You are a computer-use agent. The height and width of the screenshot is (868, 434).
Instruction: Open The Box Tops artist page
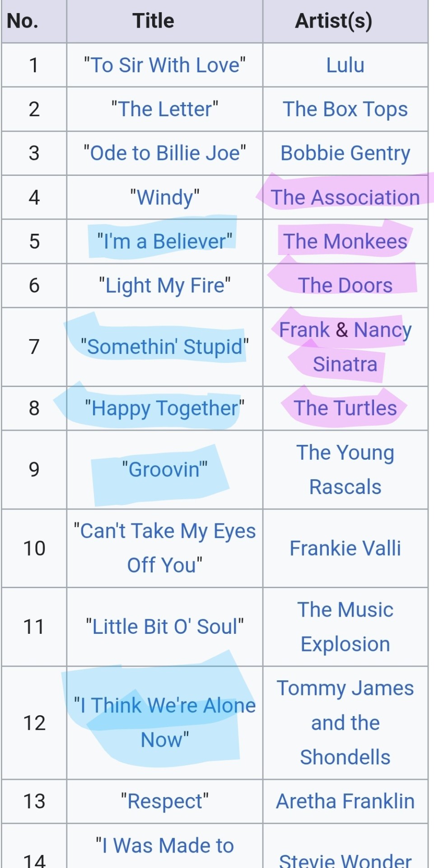(x=345, y=109)
